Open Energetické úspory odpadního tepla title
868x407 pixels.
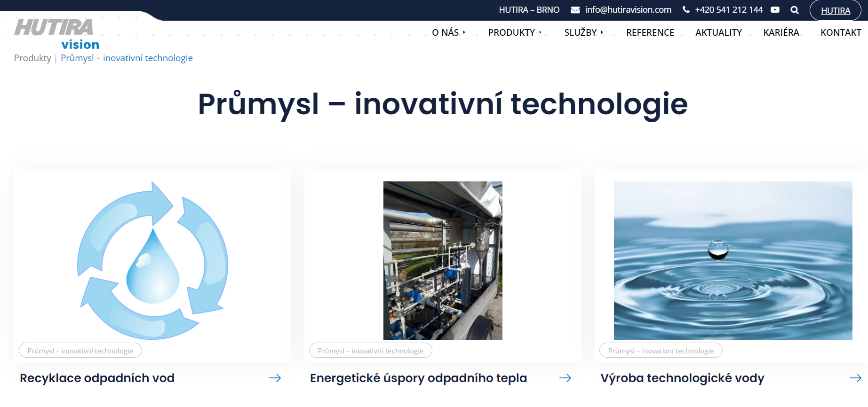click(x=418, y=378)
